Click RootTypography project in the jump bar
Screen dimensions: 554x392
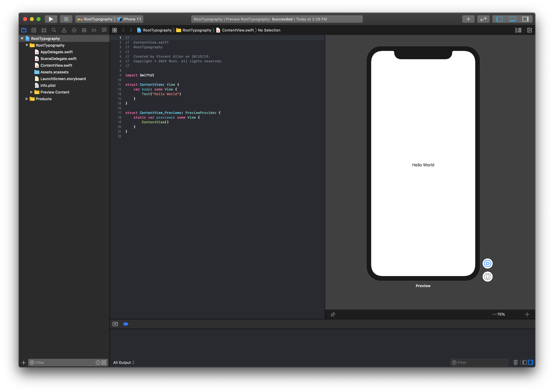point(155,30)
